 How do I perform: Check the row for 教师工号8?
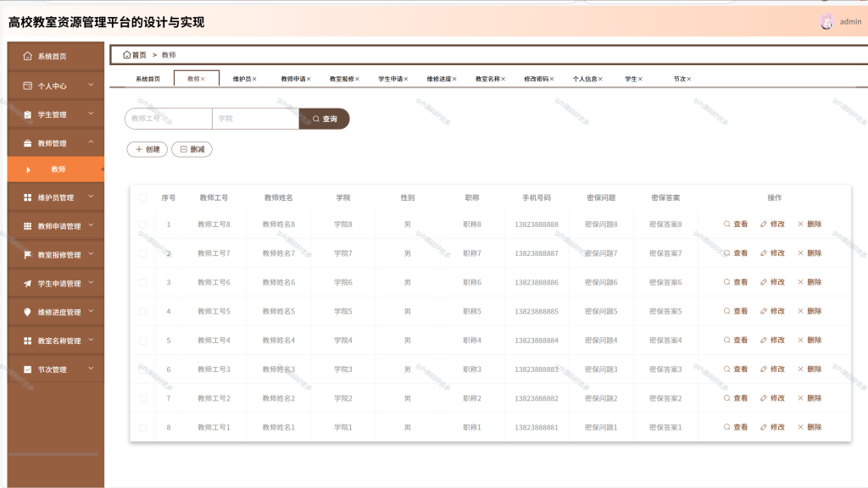(142, 225)
